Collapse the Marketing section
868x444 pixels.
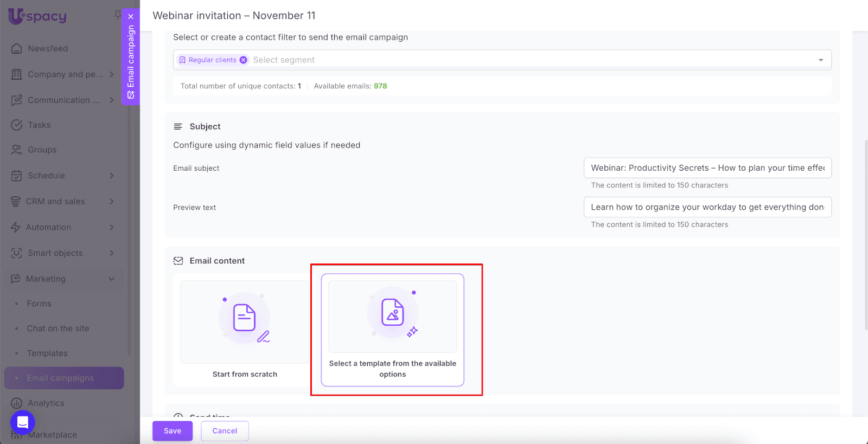112,279
